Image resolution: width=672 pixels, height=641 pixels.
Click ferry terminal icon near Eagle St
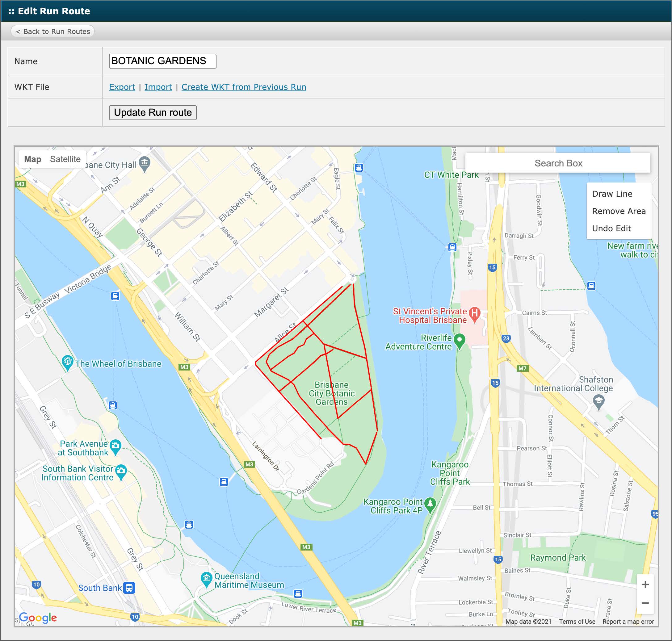point(359,167)
